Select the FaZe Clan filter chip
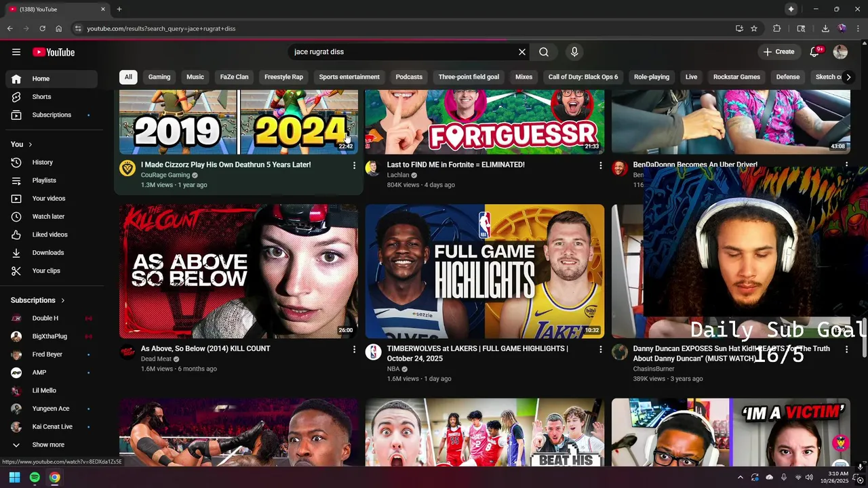Screen dimensions: 868x488 coord(234,77)
